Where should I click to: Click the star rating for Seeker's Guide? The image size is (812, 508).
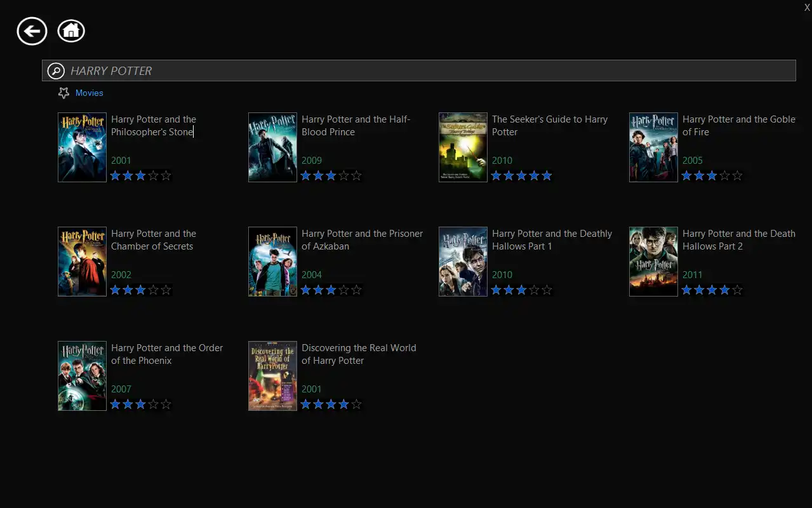[x=522, y=176]
